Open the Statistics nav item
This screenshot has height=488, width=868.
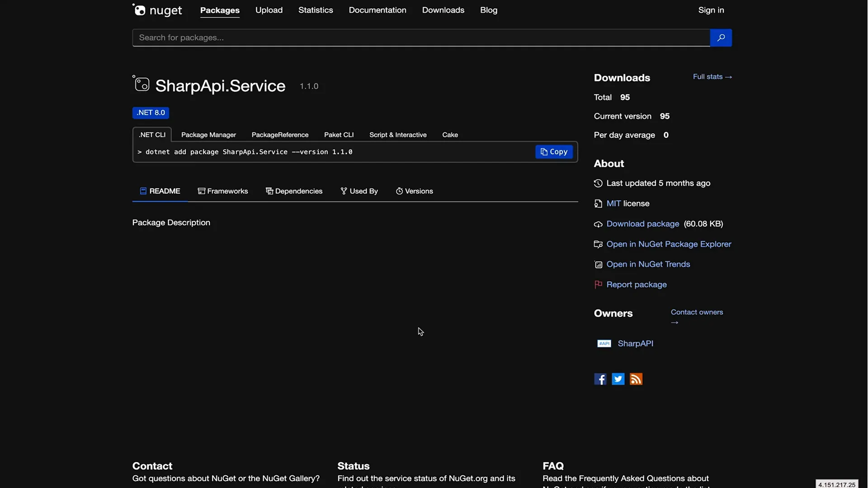316,10
